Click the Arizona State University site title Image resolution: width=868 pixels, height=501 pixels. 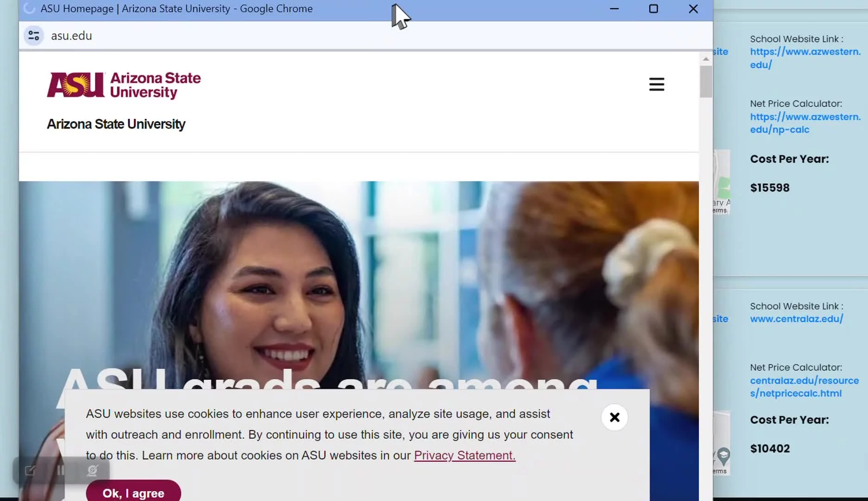[116, 124]
